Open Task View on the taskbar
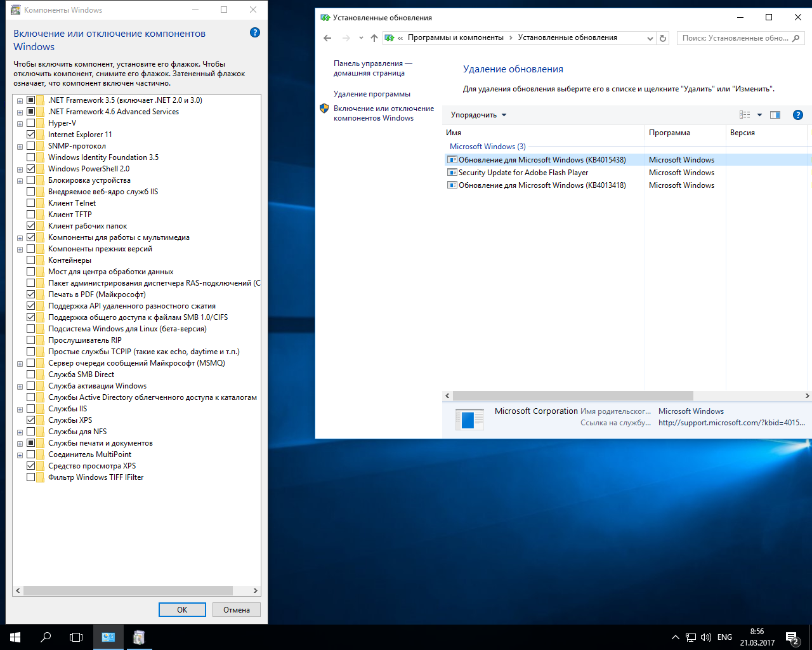Image resolution: width=812 pixels, height=650 pixels. (x=76, y=637)
